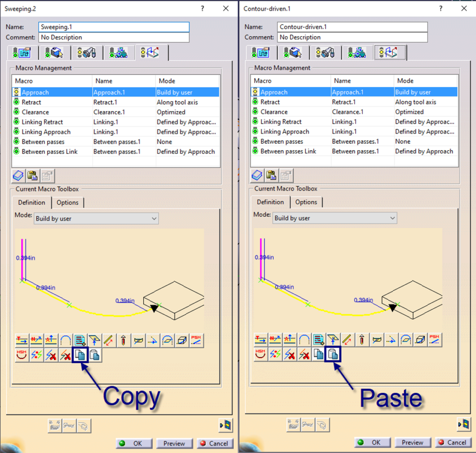Image resolution: width=476 pixels, height=453 pixels.
Task: Select Between passes Link row in Contour-driven.1
Action: 288,151
